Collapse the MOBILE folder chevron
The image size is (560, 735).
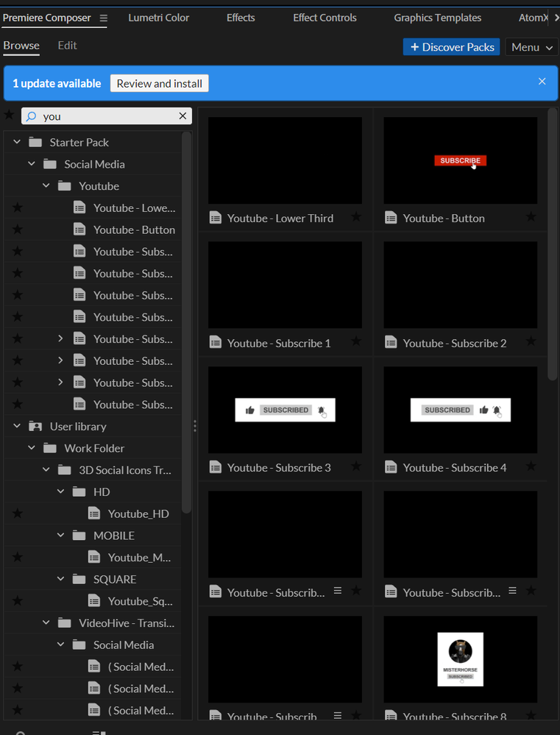coord(60,535)
